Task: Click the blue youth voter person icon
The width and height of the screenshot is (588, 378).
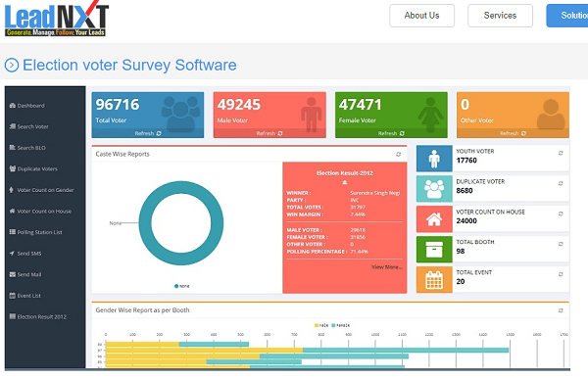Action: (434, 159)
